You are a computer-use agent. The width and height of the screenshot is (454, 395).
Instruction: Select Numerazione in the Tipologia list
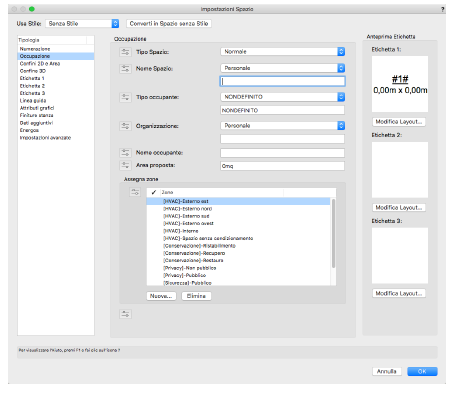click(56, 49)
